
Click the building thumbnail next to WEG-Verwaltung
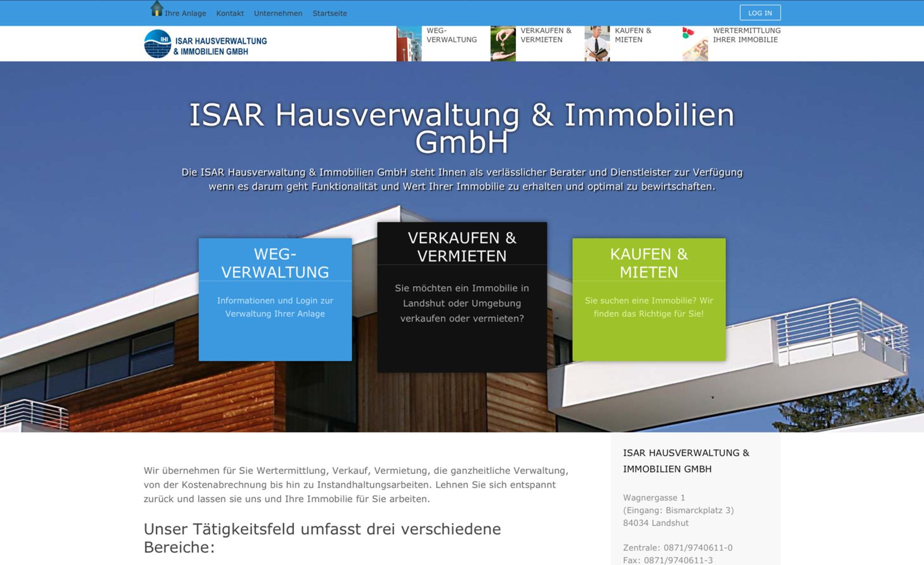coord(409,43)
